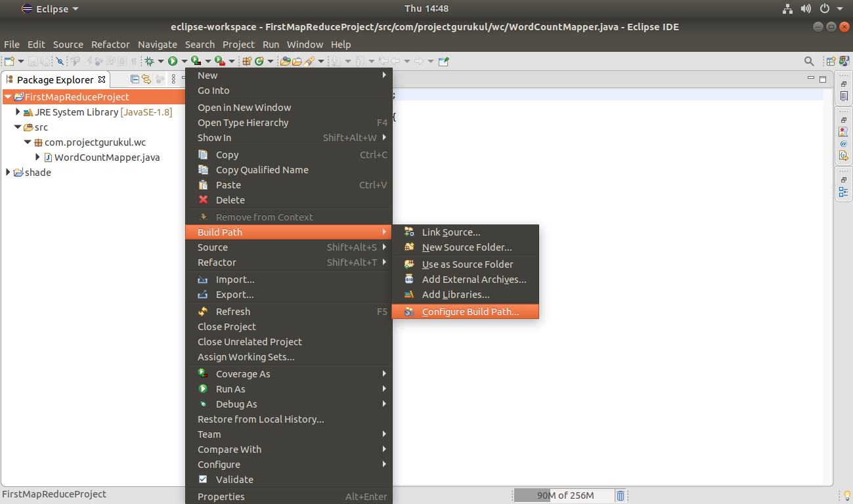Screen dimensions: 853x504
Task: Click the Open Type toolbar icon
Action: 286,61
